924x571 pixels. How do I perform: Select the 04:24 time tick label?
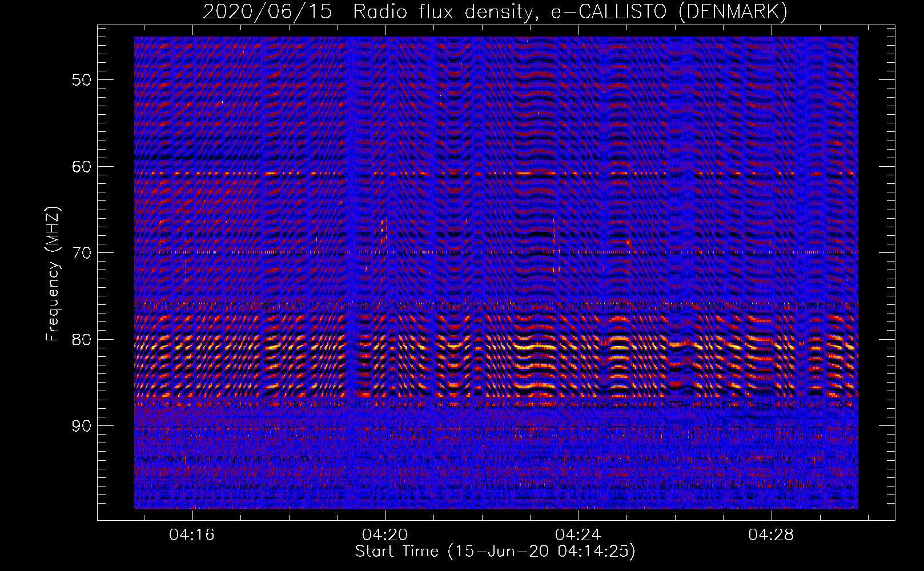(x=578, y=535)
